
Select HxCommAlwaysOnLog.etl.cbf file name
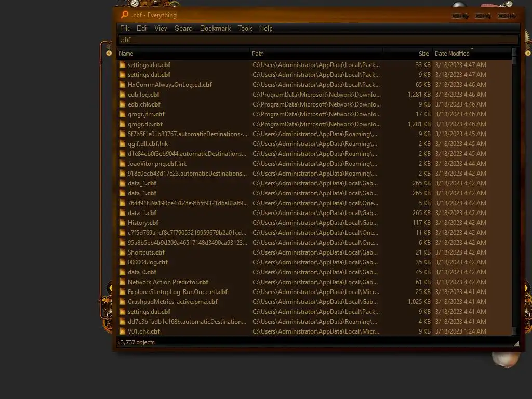pyautogui.click(x=170, y=85)
